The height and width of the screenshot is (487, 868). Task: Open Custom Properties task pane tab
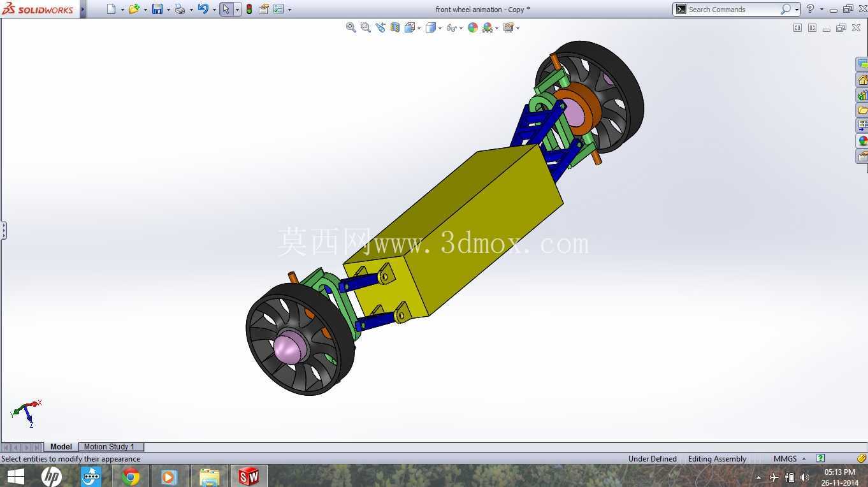862,156
